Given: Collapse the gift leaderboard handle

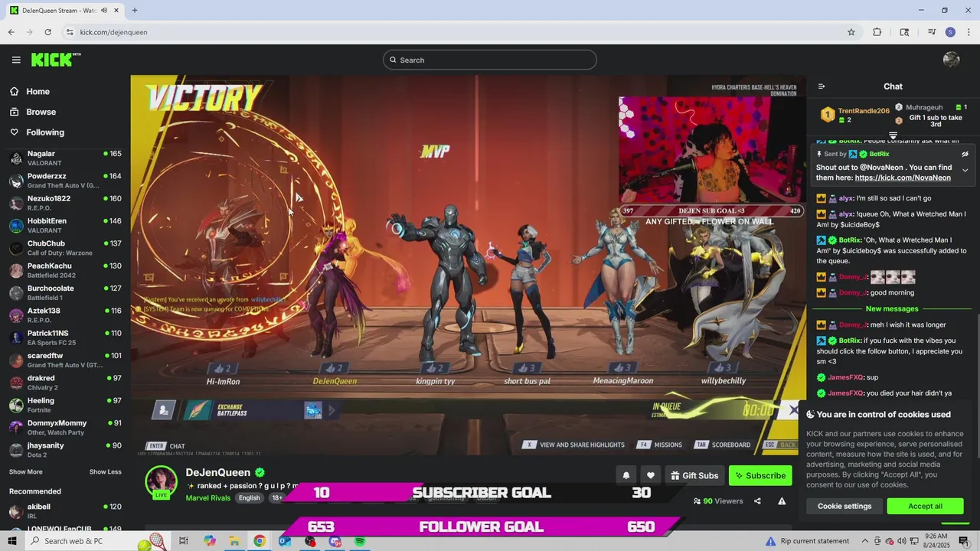Looking at the screenshot, I should [x=893, y=135].
